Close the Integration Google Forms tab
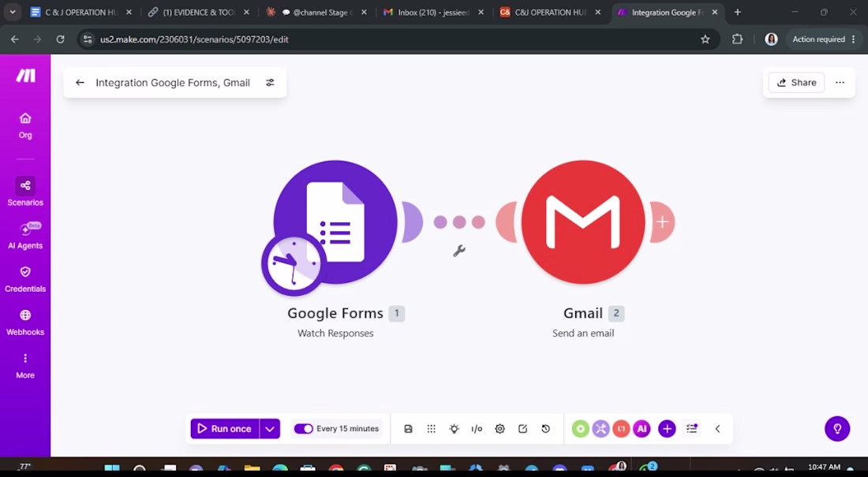Screen dimensions: 868x477 [715, 12]
